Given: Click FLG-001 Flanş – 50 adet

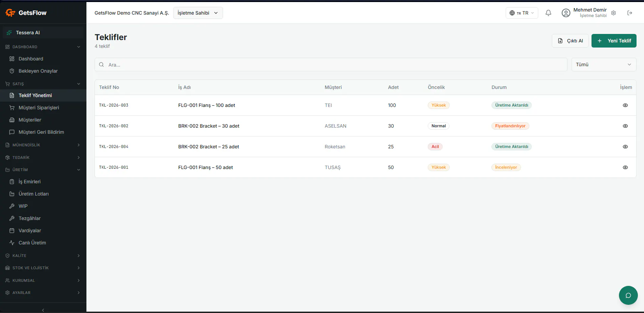Looking at the screenshot, I should (205, 167).
